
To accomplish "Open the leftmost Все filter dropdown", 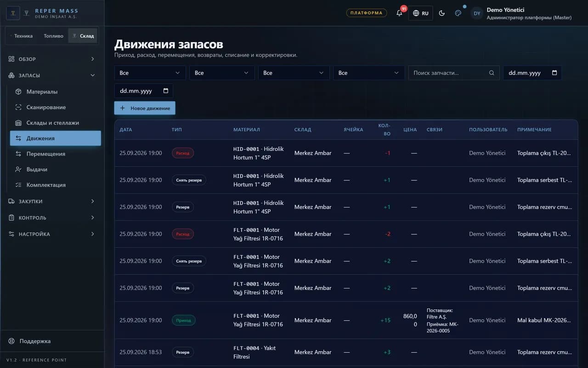I will point(150,73).
